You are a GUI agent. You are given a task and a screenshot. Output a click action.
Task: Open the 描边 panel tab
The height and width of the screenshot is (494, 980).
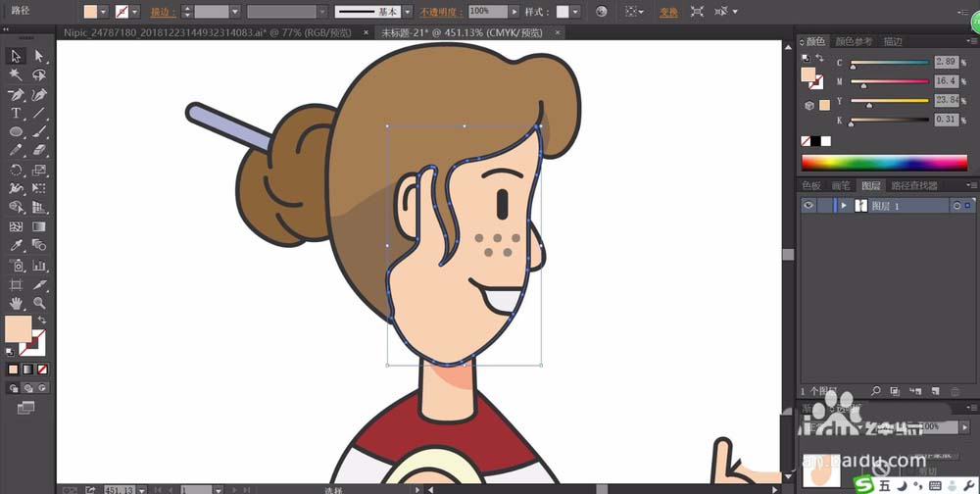coord(893,41)
